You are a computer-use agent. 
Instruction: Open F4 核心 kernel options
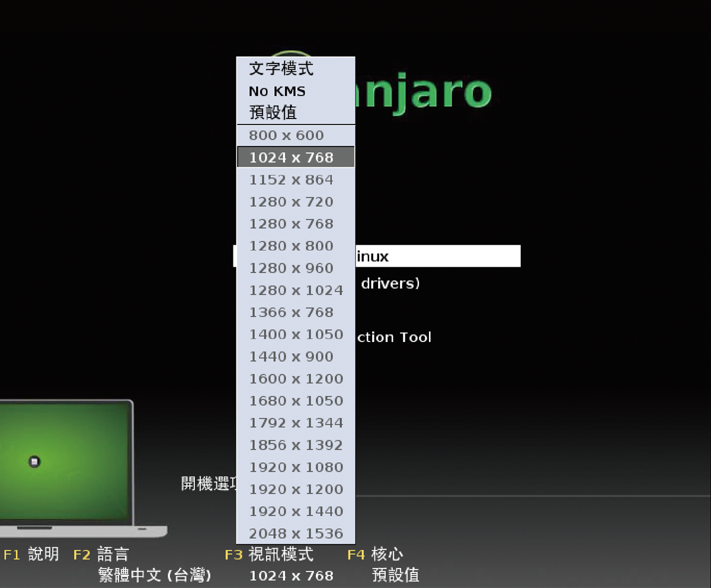pos(375,554)
